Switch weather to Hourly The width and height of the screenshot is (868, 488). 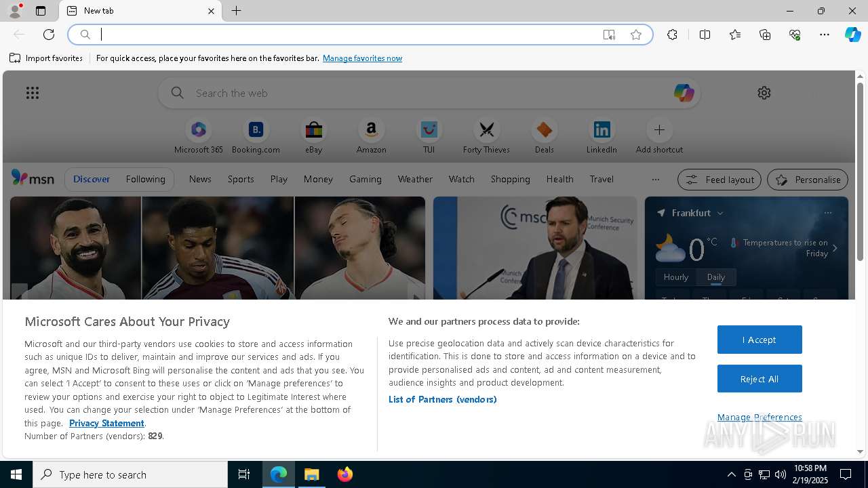click(x=676, y=277)
